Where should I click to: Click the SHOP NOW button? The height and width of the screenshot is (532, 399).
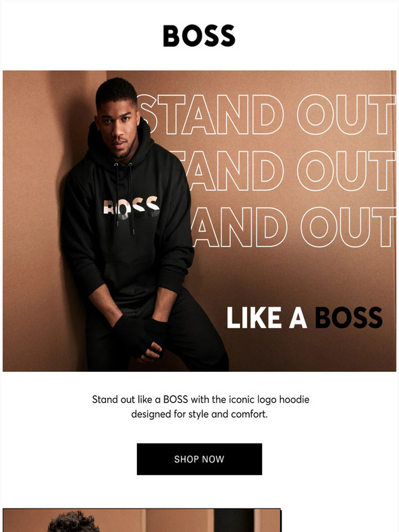click(x=199, y=458)
